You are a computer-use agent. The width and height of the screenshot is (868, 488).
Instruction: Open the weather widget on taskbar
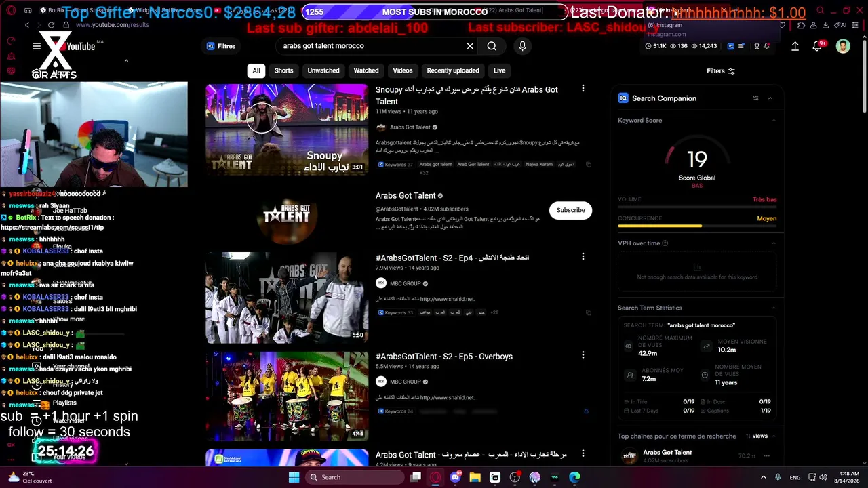point(31,477)
